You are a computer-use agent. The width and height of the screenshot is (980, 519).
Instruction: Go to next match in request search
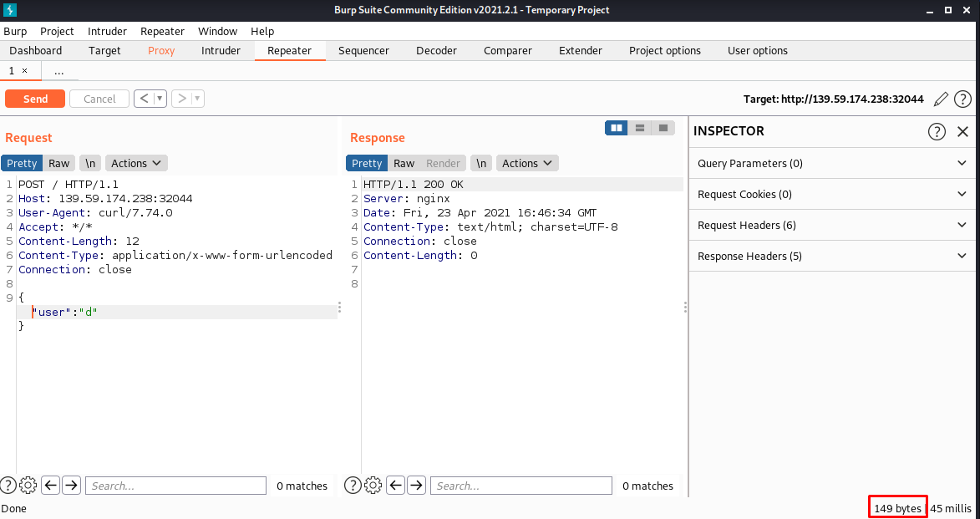point(71,486)
